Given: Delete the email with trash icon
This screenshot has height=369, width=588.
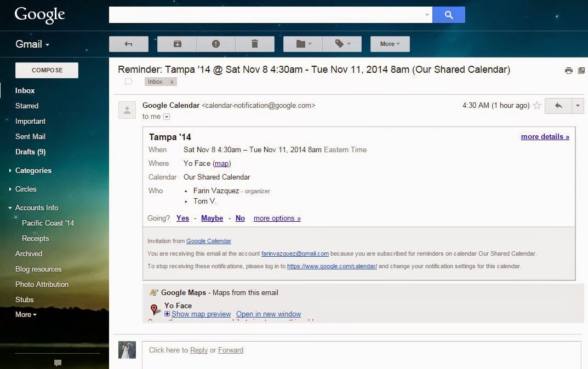Looking at the screenshot, I should click(255, 44).
